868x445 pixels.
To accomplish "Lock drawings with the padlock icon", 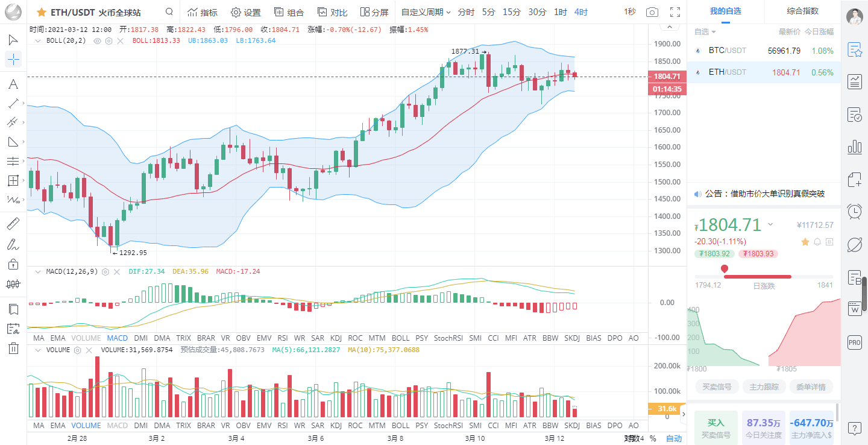I will point(13,264).
